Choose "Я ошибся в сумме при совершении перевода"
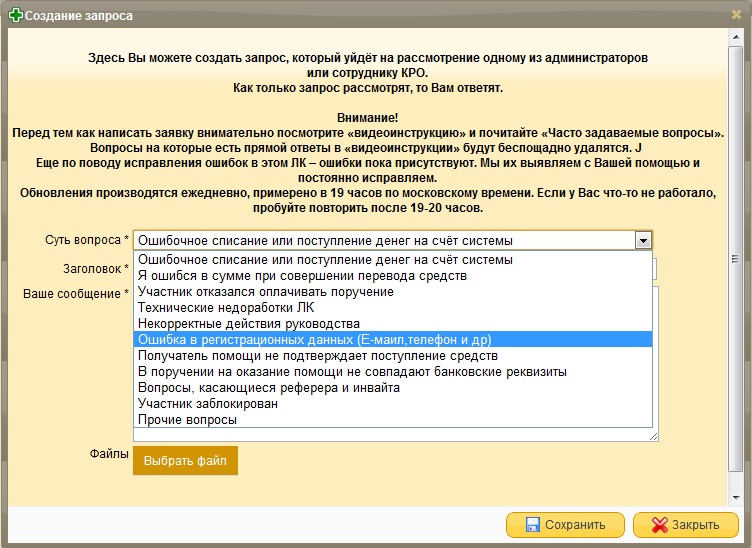The height and width of the screenshot is (548, 752). point(393,276)
